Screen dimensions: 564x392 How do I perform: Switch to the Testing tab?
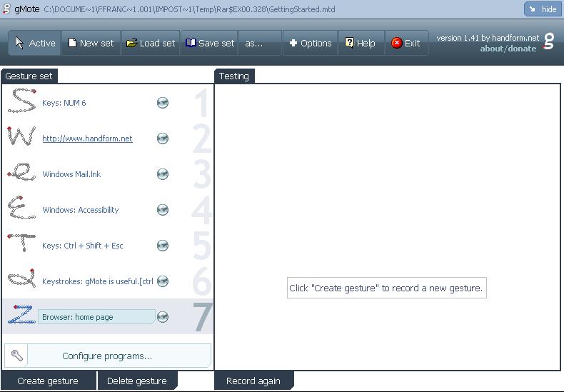pyautogui.click(x=234, y=76)
